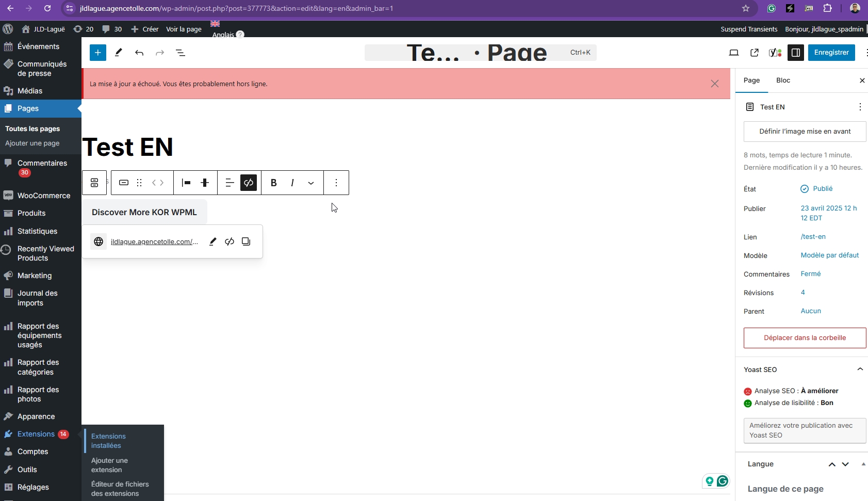
Task: Toggle the settings sidebar panel
Action: click(x=796, y=53)
